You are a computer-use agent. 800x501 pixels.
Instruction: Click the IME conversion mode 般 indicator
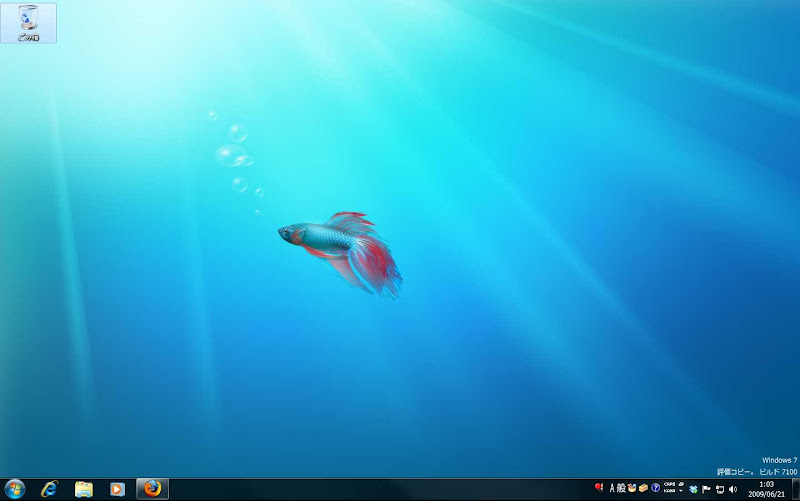click(x=621, y=488)
